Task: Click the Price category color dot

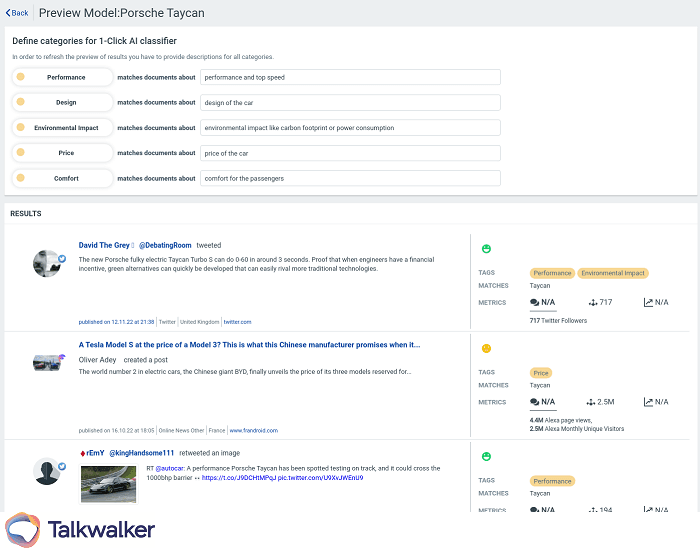Action: 21,152
